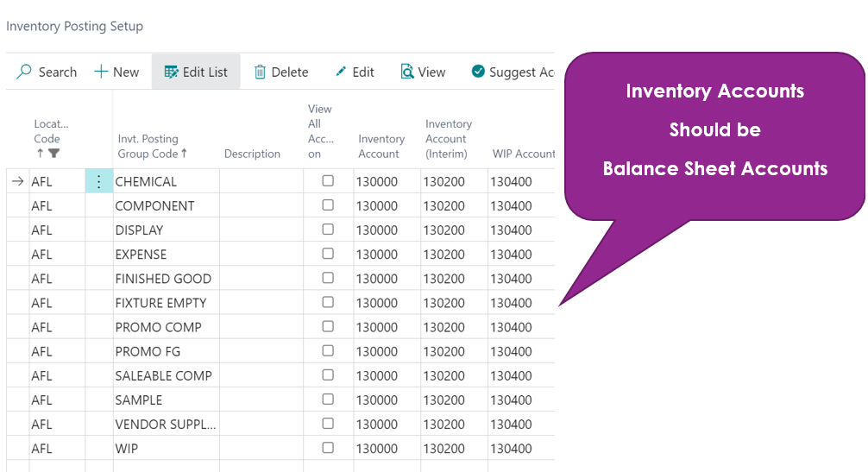The height and width of the screenshot is (472, 868).
Task: Click the Search magnifier icon
Action: [24, 72]
